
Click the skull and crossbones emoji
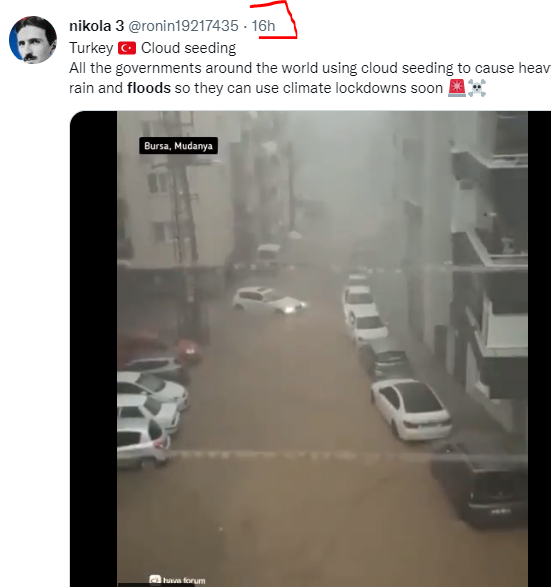point(477,88)
